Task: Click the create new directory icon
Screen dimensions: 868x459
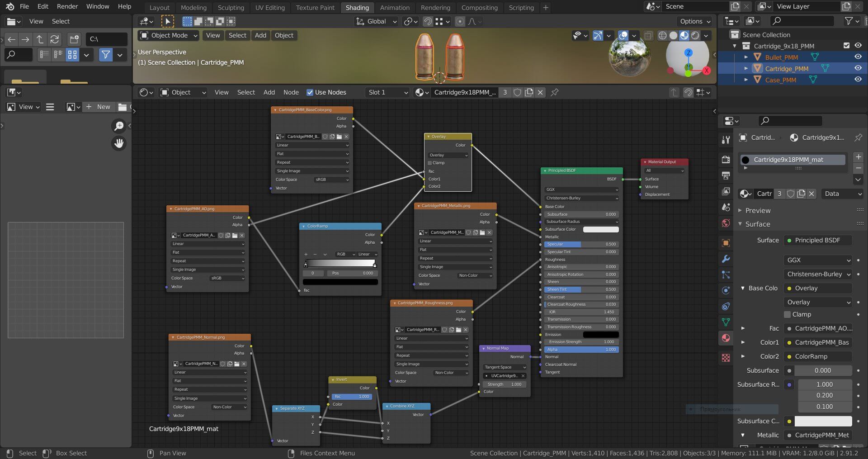Action: point(74,39)
